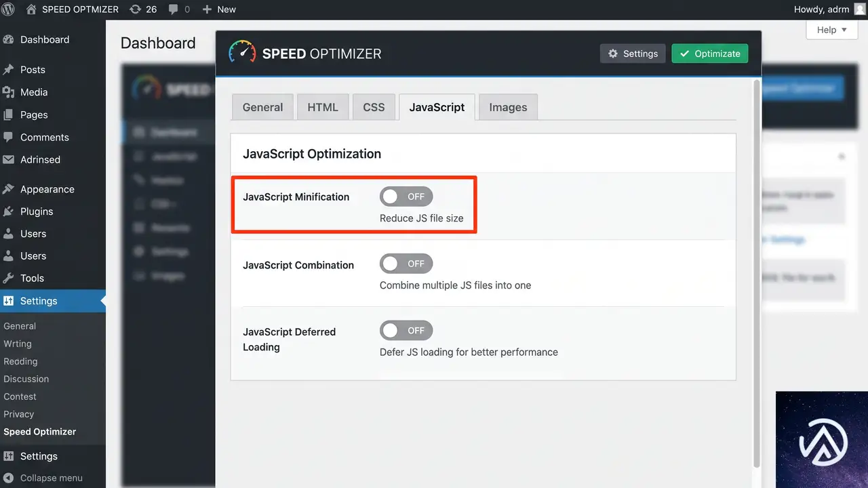Viewport: 868px width, 488px height.
Task: Click the Plugins plug icon in sidebar
Action: 9,211
